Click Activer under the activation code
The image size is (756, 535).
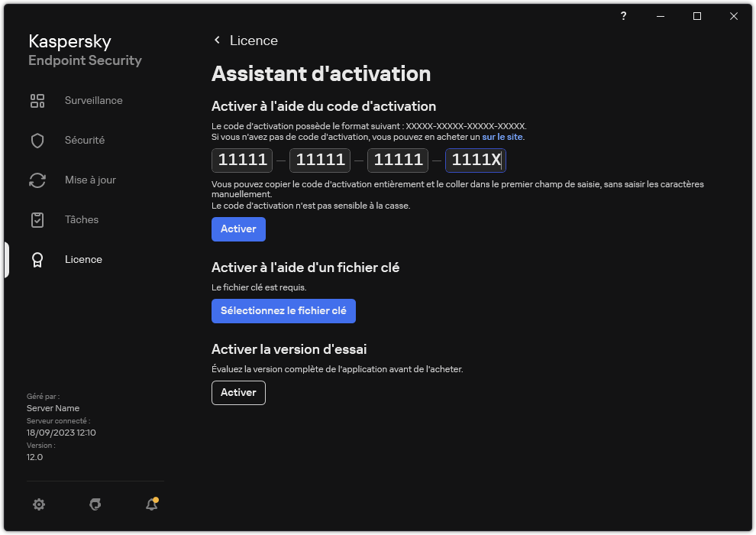coord(238,229)
